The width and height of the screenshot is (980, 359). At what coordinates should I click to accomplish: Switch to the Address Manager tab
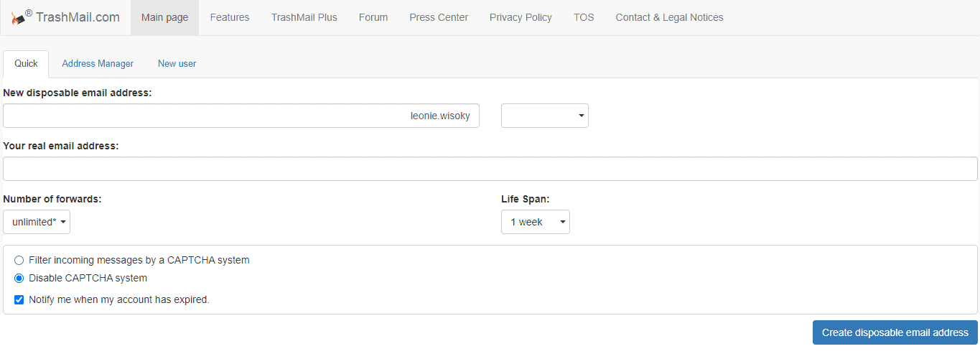(98, 63)
